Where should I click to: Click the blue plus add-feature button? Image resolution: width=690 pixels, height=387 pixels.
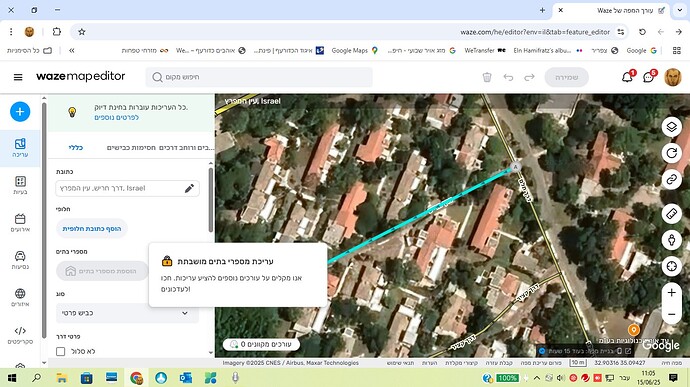coord(20,112)
